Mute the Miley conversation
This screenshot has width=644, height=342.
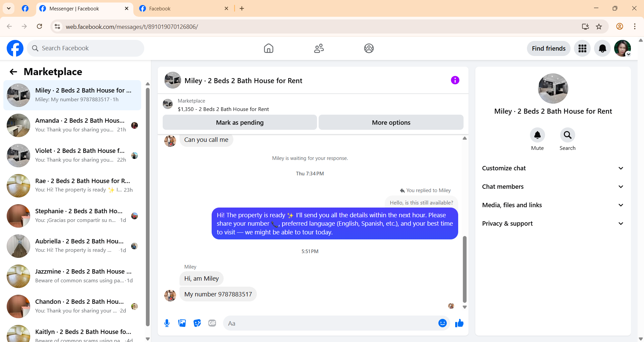pyautogui.click(x=537, y=135)
